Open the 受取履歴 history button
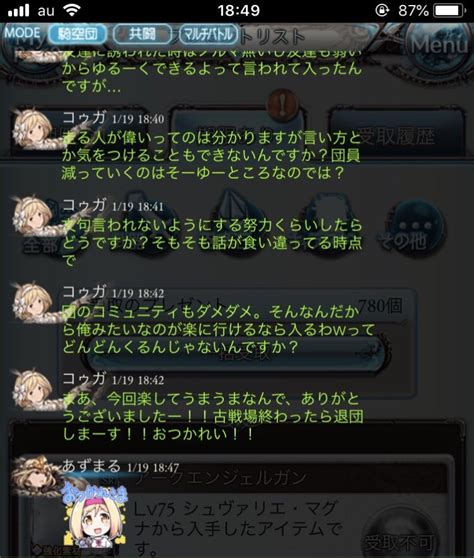This screenshot has width=474, height=558. (x=396, y=133)
